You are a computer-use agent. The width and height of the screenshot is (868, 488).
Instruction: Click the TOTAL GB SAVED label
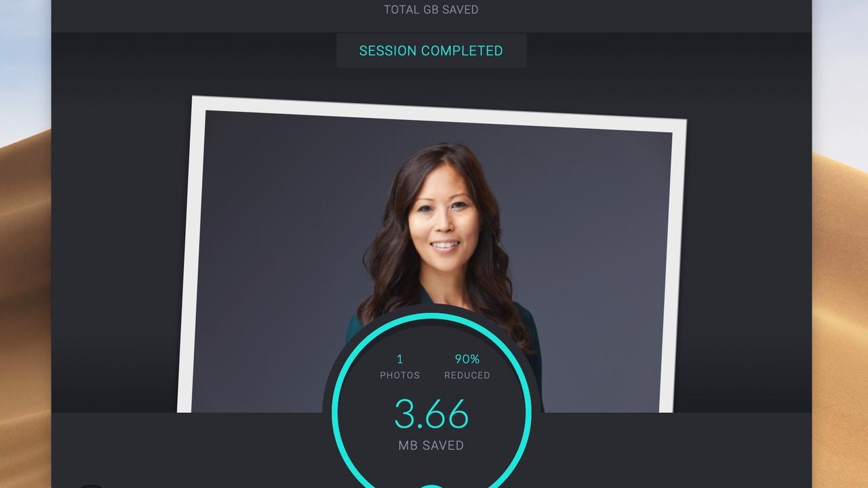point(431,9)
